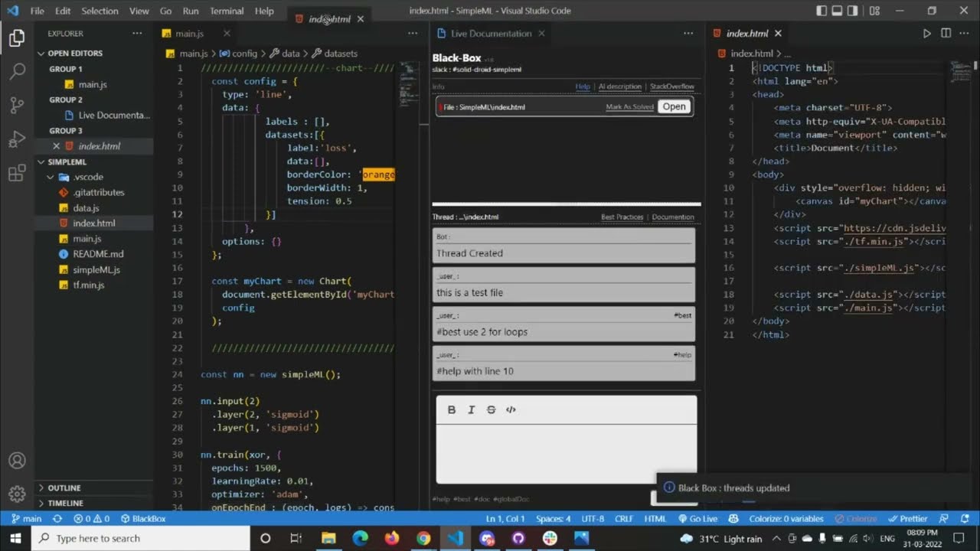Open Source Control view in activity bar
980x551 pixels.
(x=17, y=106)
